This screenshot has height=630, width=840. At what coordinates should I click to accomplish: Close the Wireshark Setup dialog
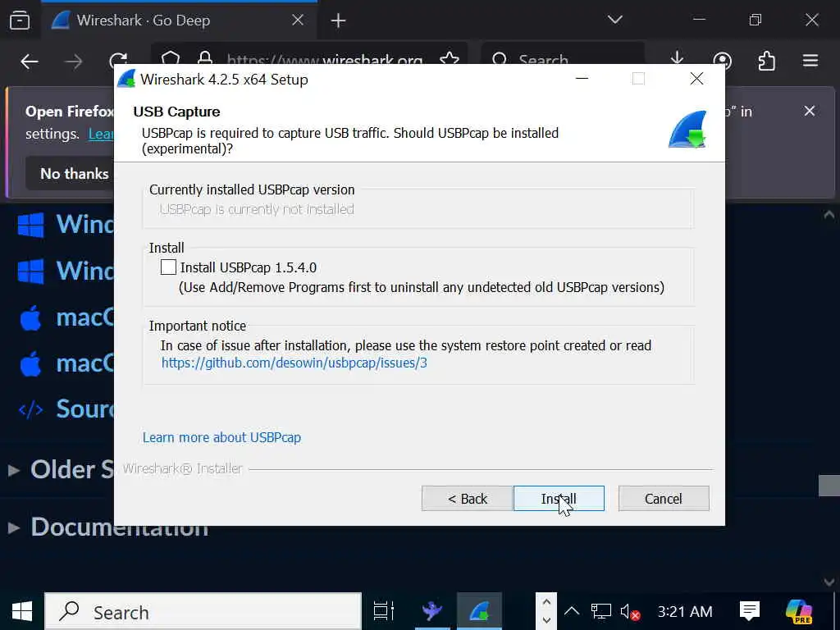tap(696, 79)
